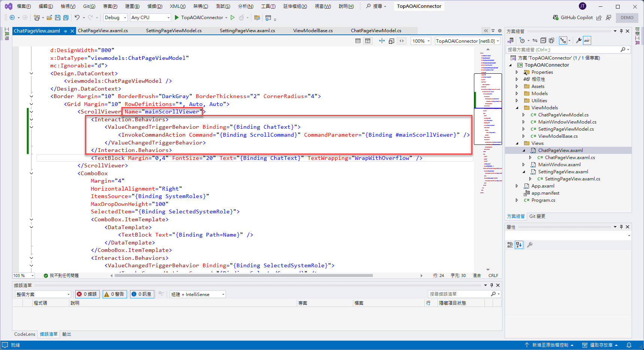The height and width of the screenshot is (350, 644).
Task: Select app.manifest in Solution Explorer
Action: (545, 193)
